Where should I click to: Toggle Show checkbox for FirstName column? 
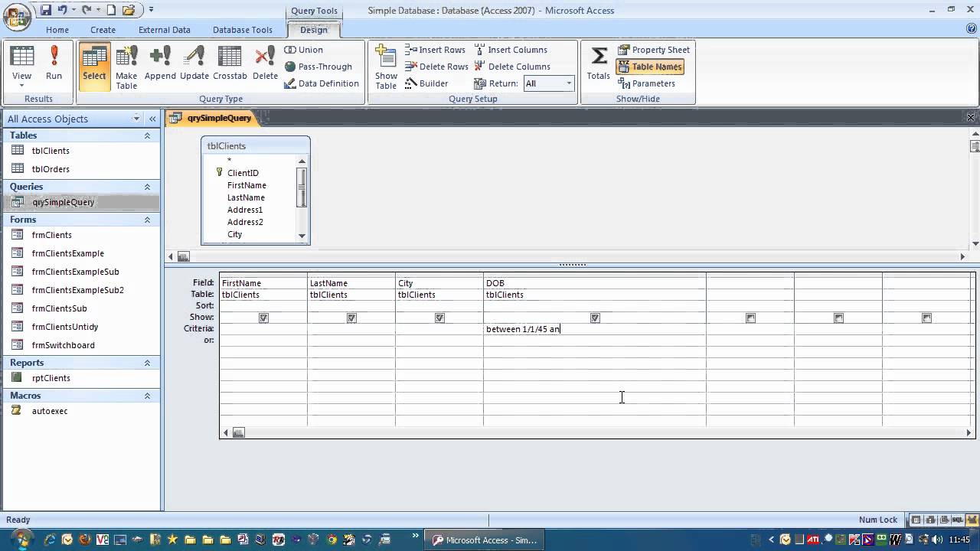pyautogui.click(x=263, y=318)
